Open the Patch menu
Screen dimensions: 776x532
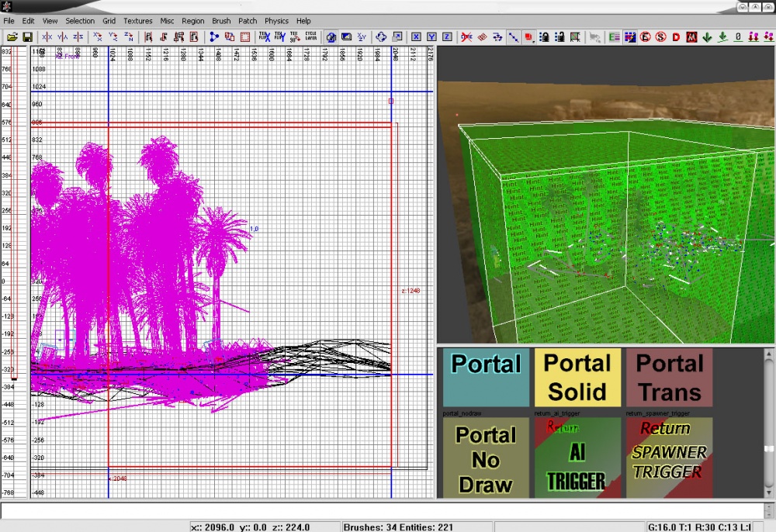click(x=248, y=21)
